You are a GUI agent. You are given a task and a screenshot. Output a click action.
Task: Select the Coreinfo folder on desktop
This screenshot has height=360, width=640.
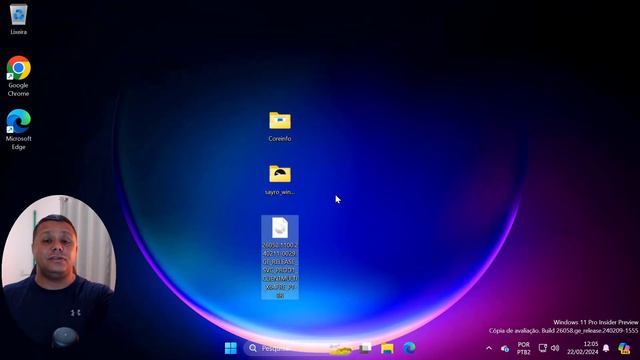[280, 127]
